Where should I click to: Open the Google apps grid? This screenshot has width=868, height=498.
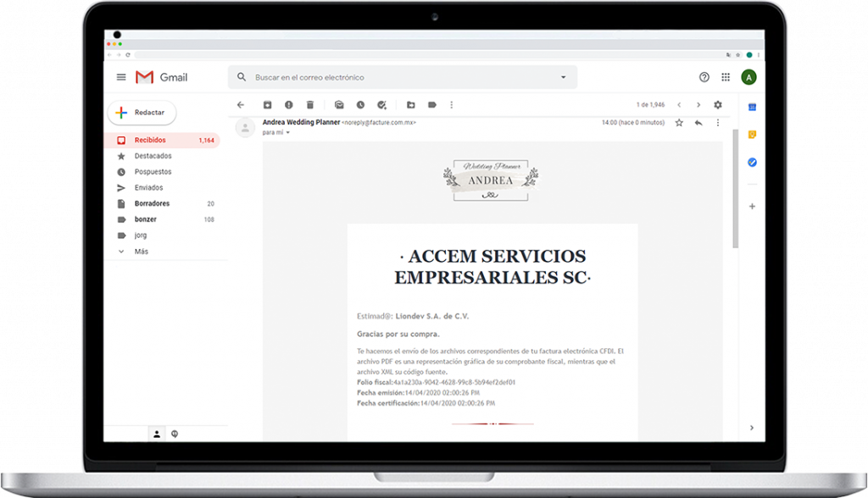click(726, 77)
